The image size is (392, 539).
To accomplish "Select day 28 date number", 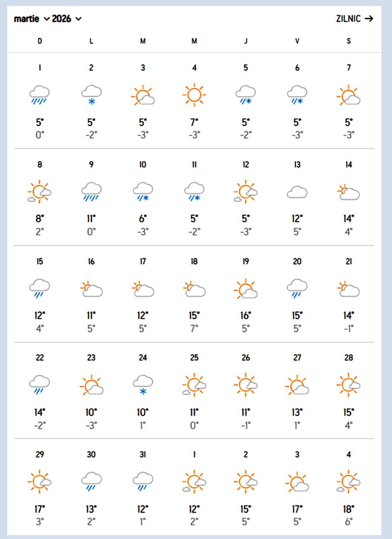I will click(349, 357).
